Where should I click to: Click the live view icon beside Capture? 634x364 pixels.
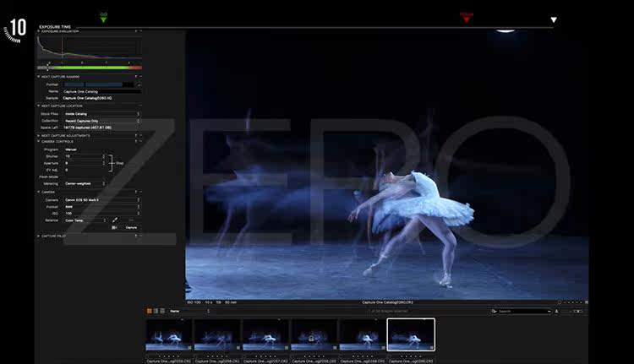point(114,227)
